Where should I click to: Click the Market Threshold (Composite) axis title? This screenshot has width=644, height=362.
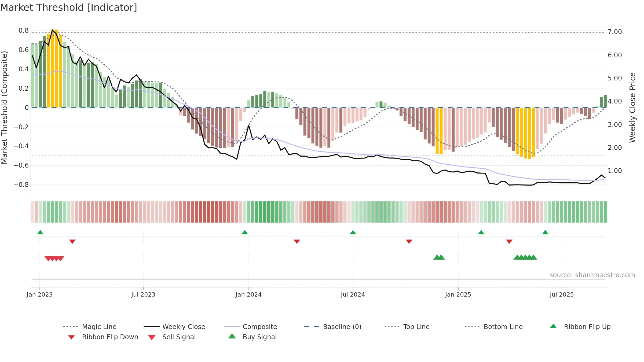4,107
